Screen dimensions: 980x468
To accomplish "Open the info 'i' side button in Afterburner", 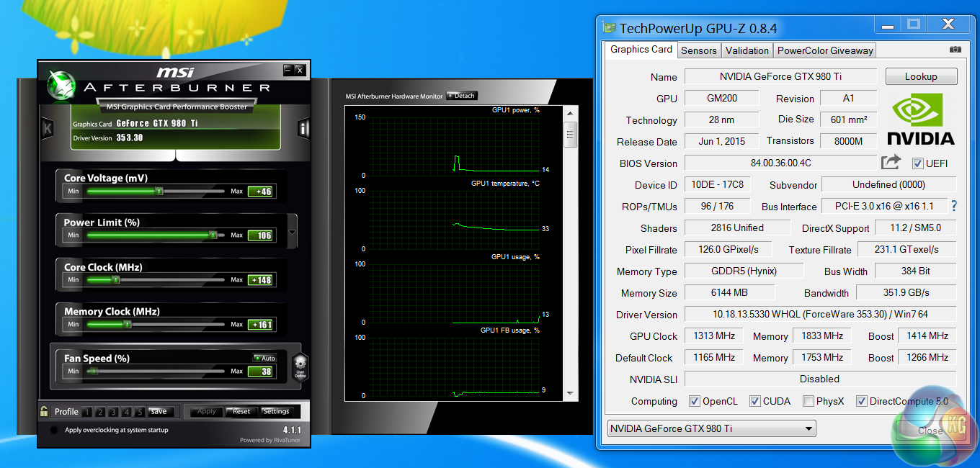I will [303, 129].
